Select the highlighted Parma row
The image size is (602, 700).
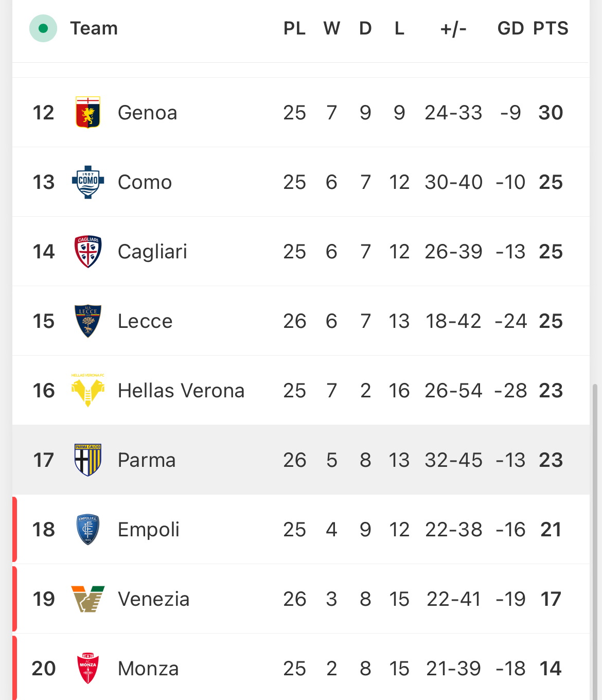pyautogui.click(x=301, y=460)
